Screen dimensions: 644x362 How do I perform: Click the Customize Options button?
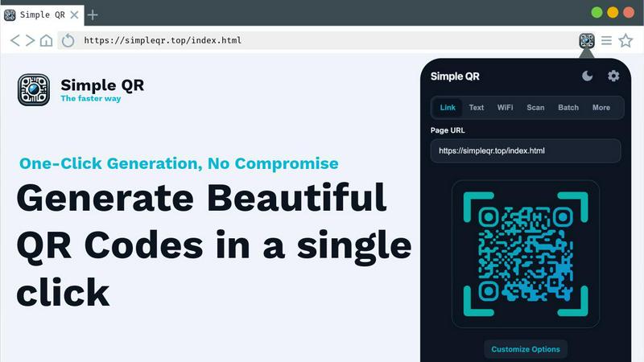[x=526, y=349]
